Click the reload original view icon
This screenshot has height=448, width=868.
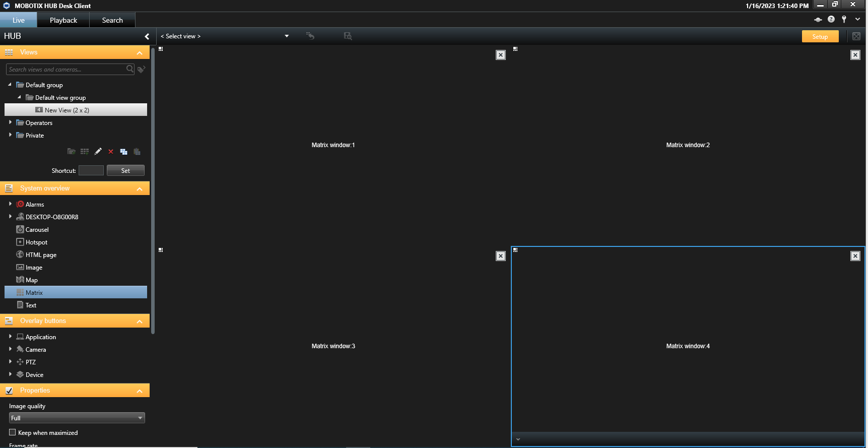click(310, 36)
